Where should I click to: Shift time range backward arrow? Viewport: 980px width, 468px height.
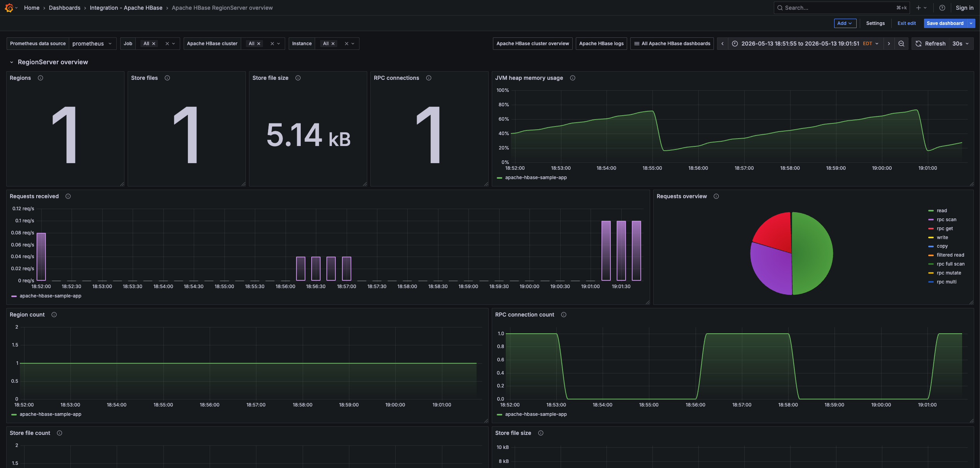[x=722, y=44]
